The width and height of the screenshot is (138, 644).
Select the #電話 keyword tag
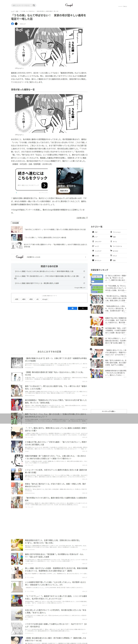(31, 299)
